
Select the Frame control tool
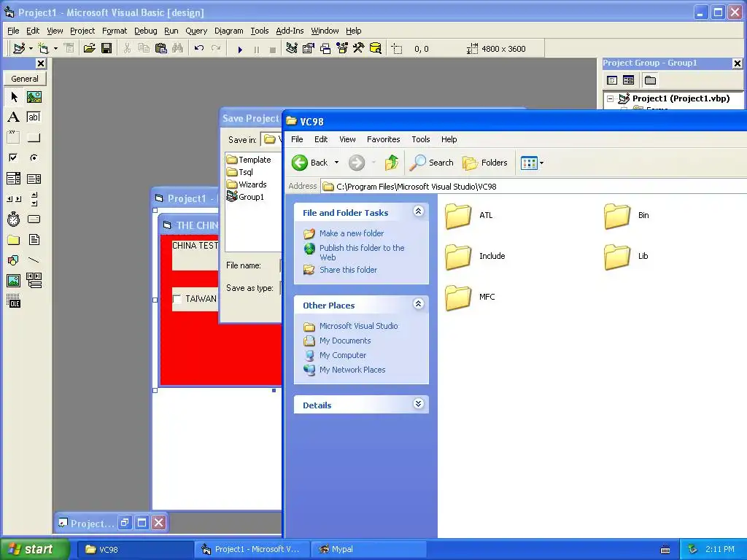(x=14, y=138)
